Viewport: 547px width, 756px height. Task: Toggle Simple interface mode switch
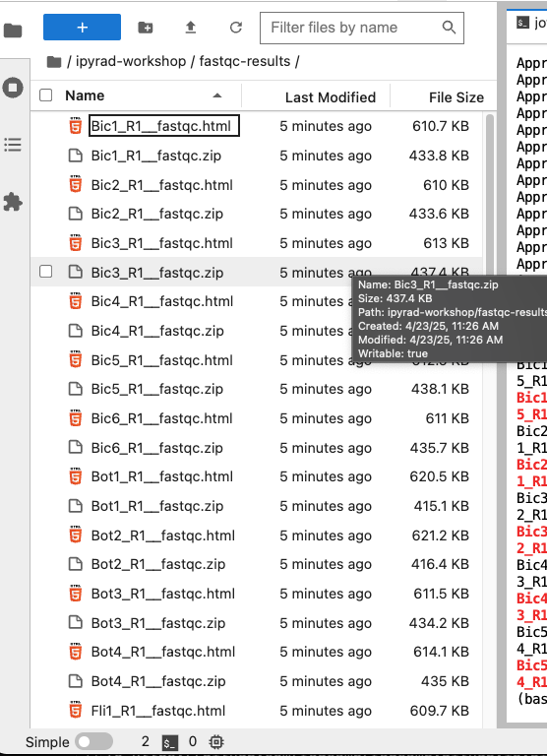pos(94,741)
